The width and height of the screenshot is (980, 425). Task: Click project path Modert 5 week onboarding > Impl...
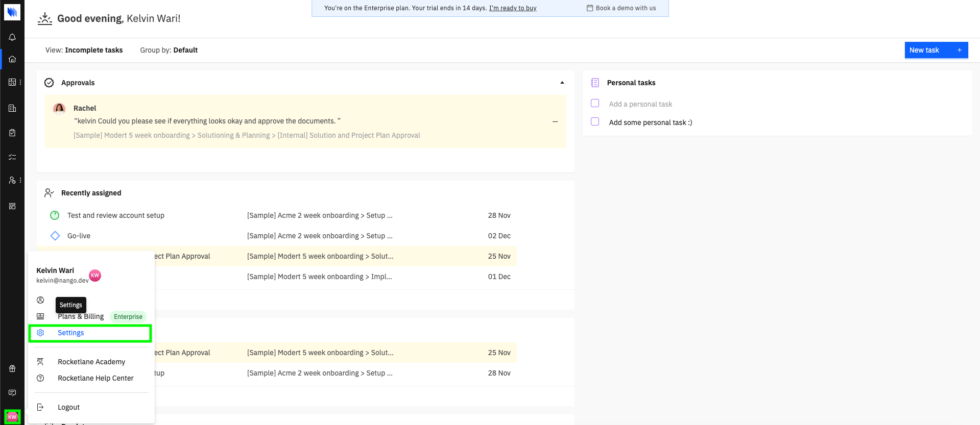tap(320, 277)
